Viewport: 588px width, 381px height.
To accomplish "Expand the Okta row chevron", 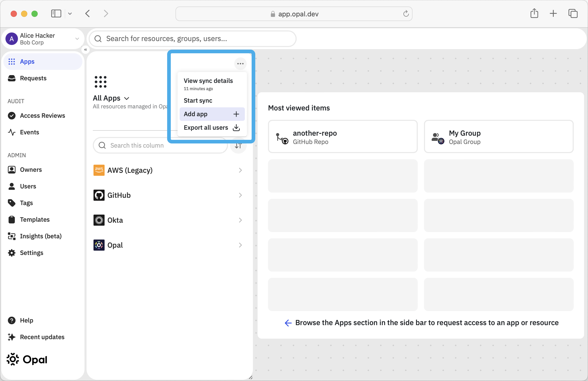I will pyautogui.click(x=240, y=220).
